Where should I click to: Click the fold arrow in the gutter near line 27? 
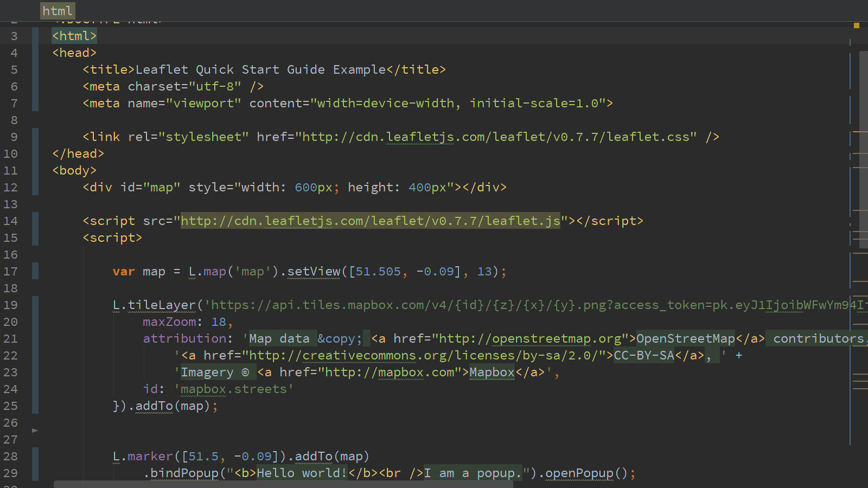click(x=35, y=431)
